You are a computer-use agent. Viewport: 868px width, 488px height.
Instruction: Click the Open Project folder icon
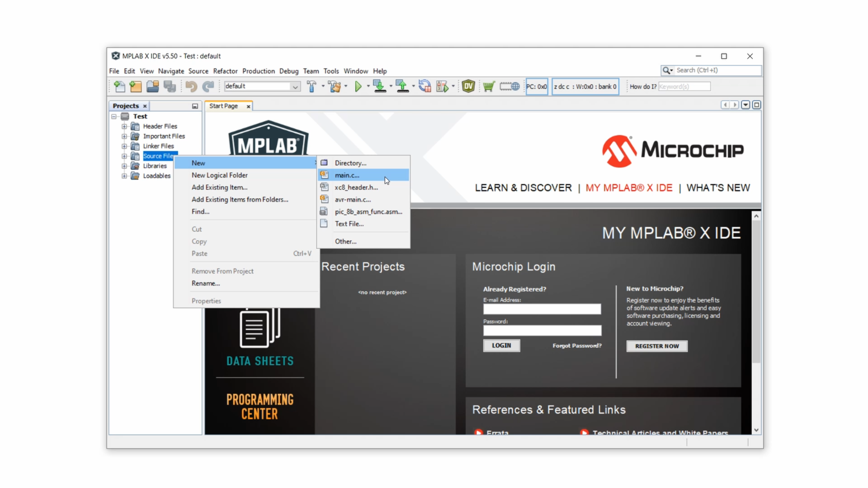coord(153,86)
